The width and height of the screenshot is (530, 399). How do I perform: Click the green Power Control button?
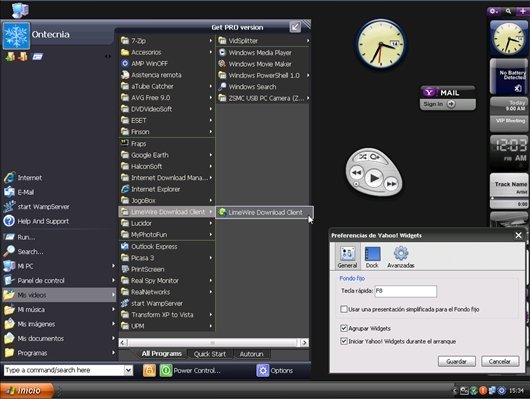pyautogui.click(x=166, y=370)
